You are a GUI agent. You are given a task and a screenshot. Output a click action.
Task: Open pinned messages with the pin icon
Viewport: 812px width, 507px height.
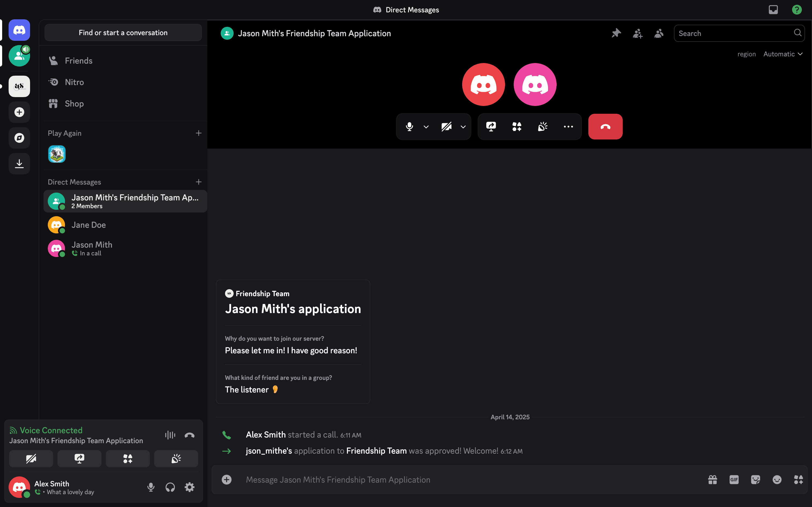pyautogui.click(x=616, y=33)
